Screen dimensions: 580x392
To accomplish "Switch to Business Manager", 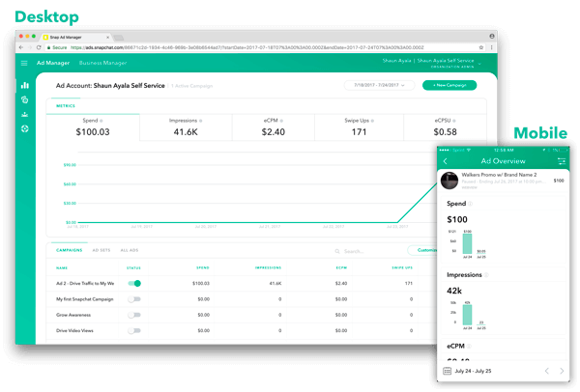I will (102, 63).
